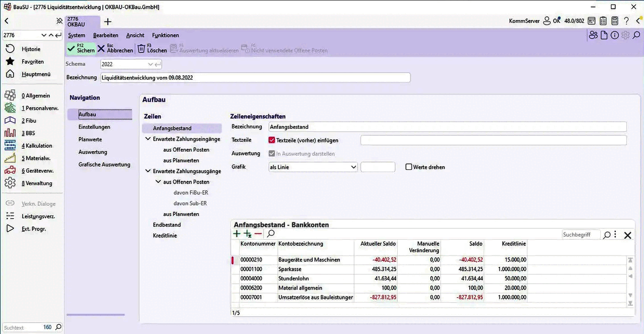Click the empty Grafik color field

tap(378, 167)
